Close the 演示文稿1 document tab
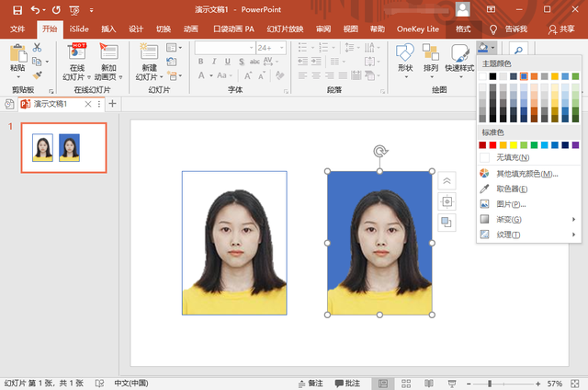The image size is (588, 390). (88, 104)
